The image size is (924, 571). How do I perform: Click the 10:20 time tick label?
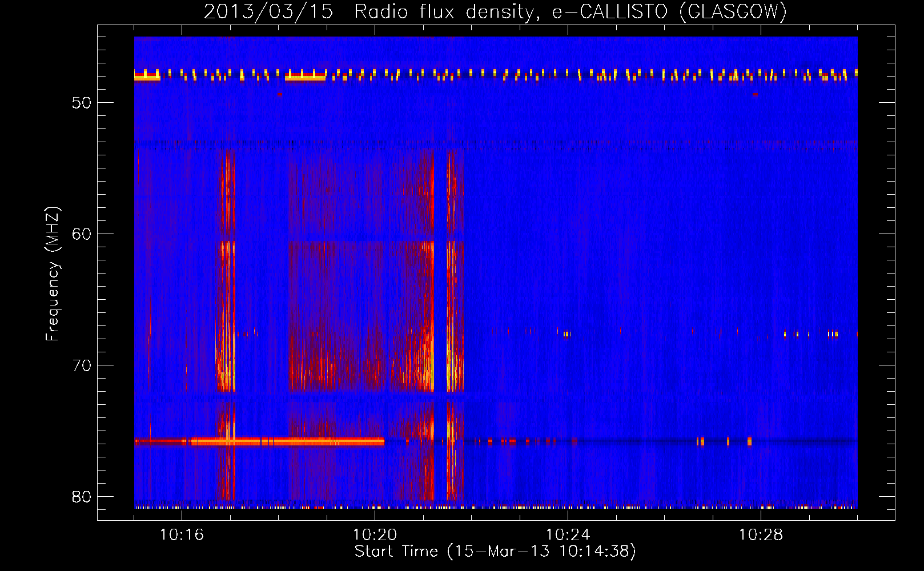click(375, 535)
